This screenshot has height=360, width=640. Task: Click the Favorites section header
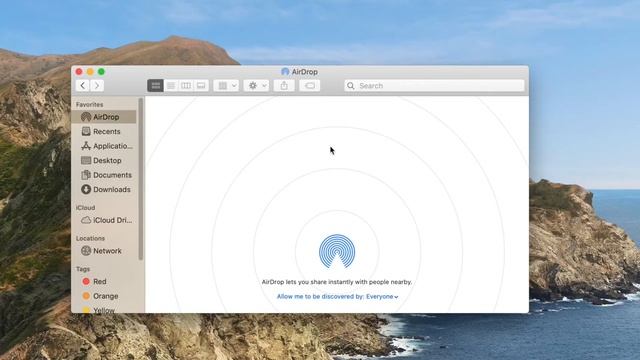tap(89, 104)
